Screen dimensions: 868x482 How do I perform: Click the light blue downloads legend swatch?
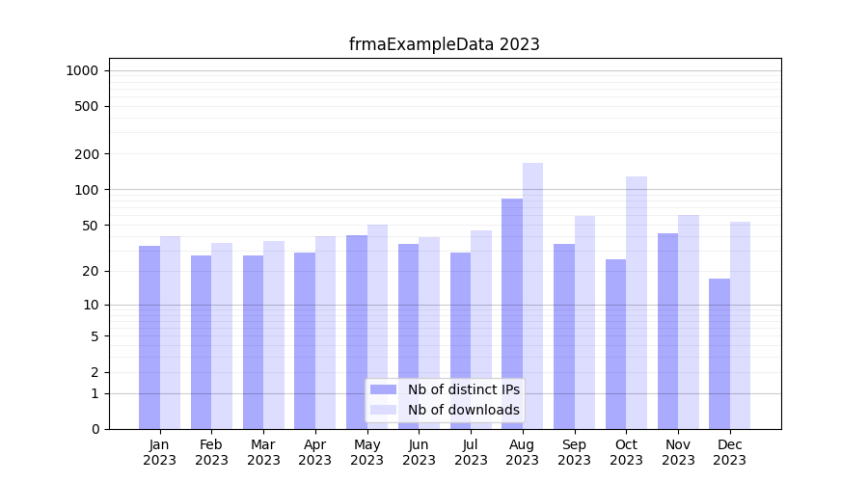point(383,410)
